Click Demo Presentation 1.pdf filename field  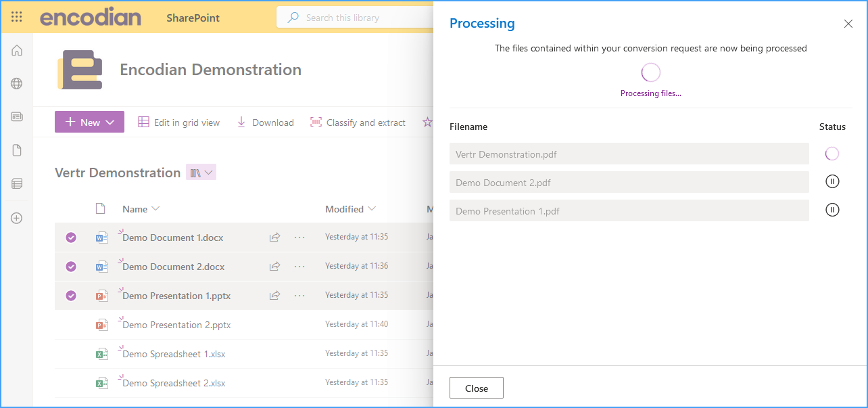[629, 210]
